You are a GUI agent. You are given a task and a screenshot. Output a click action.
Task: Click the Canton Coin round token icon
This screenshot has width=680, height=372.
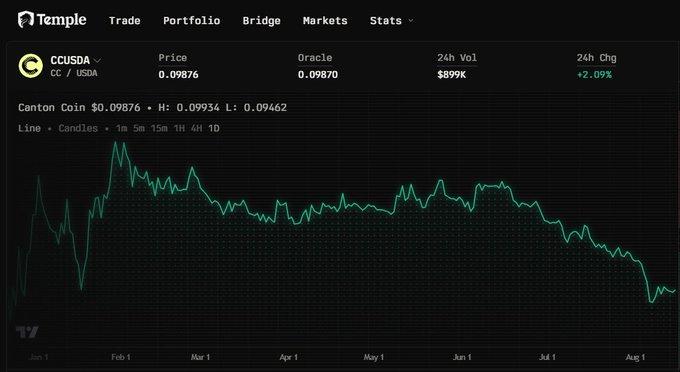(x=30, y=66)
